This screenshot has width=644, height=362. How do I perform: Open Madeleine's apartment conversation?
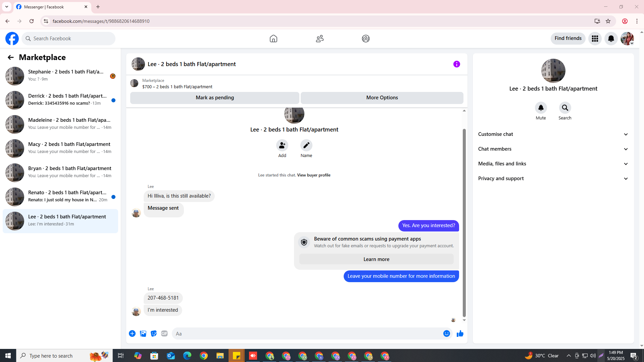[x=60, y=124]
